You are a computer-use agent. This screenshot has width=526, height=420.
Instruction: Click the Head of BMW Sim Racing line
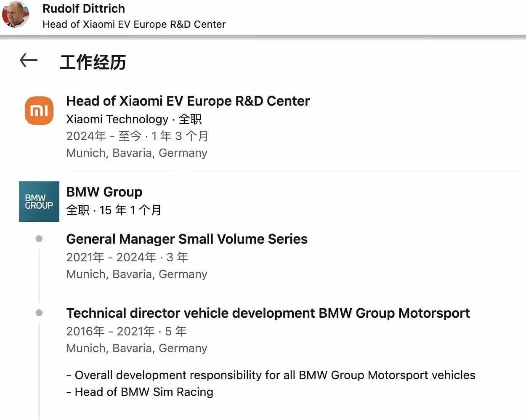click(x=140, y=392)
